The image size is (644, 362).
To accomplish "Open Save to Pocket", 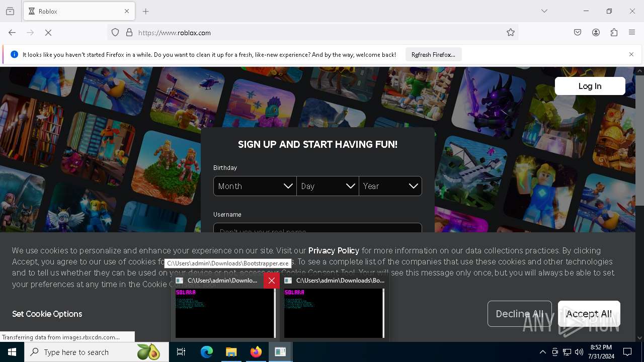I will pos(578,33).
